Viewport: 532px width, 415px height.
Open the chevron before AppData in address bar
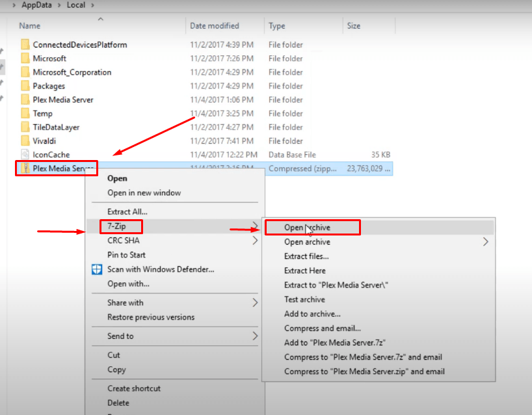click(14, 5)
